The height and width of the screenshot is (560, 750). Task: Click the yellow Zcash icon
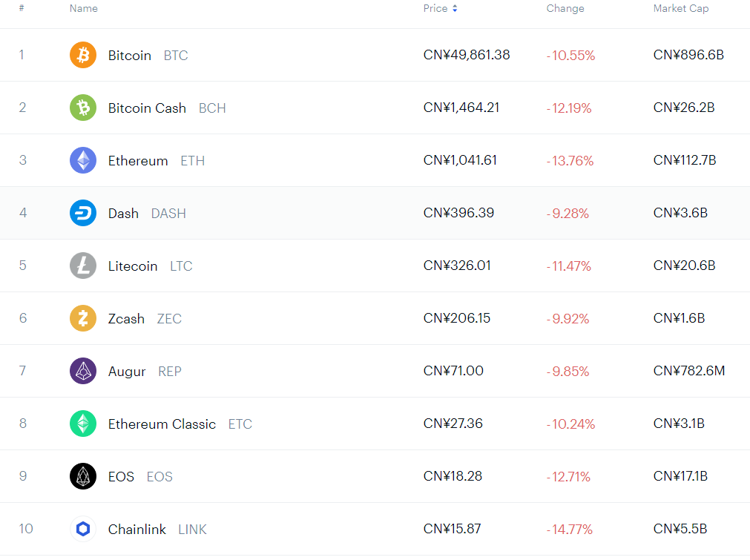coord(83,318)
